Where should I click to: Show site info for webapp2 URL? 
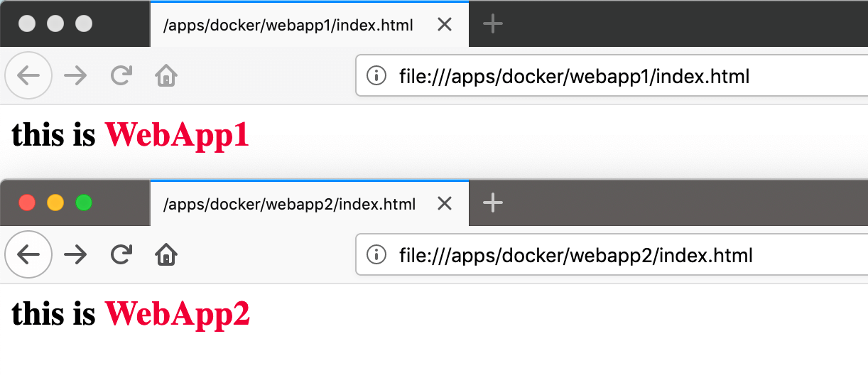pyautogui.click(x=376, y=254)
